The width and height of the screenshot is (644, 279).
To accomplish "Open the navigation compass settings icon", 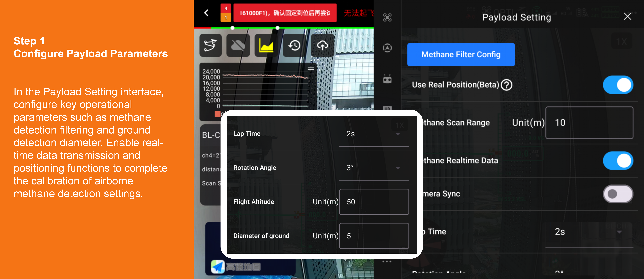I will click(x=387, y=48).
